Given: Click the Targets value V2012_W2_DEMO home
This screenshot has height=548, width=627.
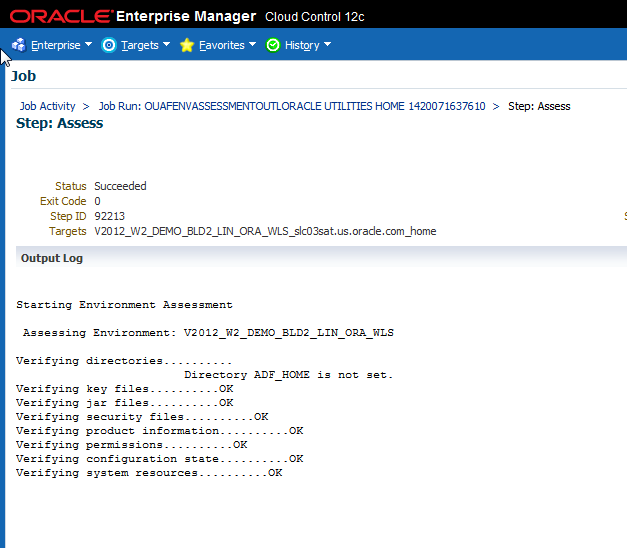Looking at the screenshot, I should [265, 232].
